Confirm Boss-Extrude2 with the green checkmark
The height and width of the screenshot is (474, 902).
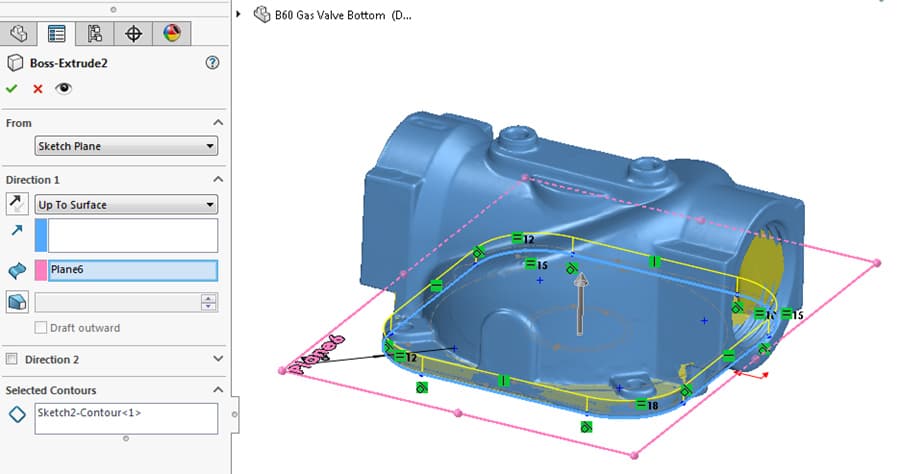[x=12, y=89]
